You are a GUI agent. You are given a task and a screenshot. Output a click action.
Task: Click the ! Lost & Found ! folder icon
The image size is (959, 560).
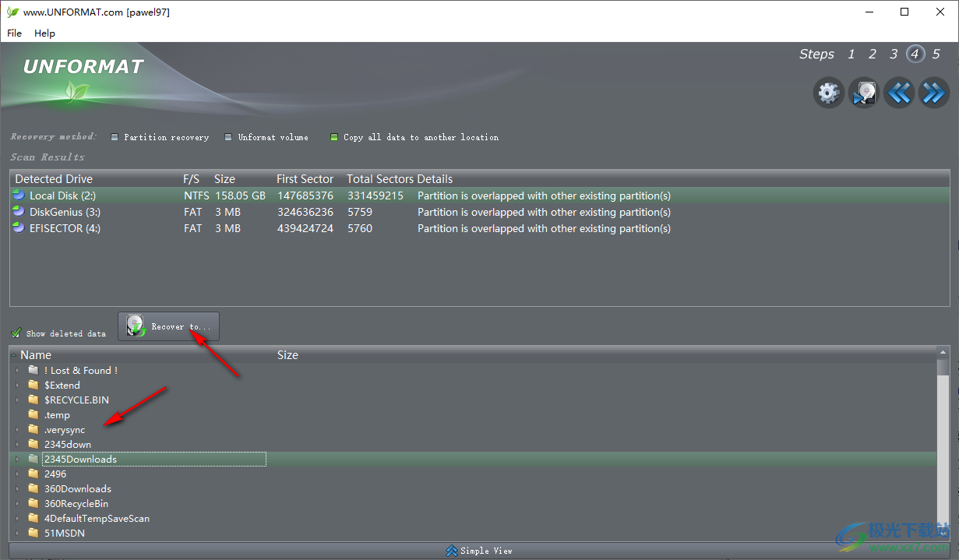coord(33,370)
